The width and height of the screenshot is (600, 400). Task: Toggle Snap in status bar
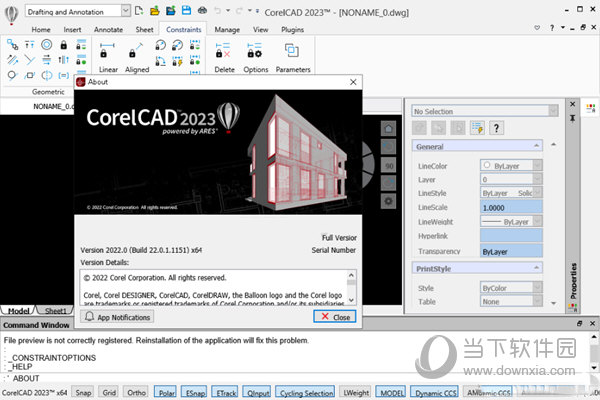tap(84, 392)
